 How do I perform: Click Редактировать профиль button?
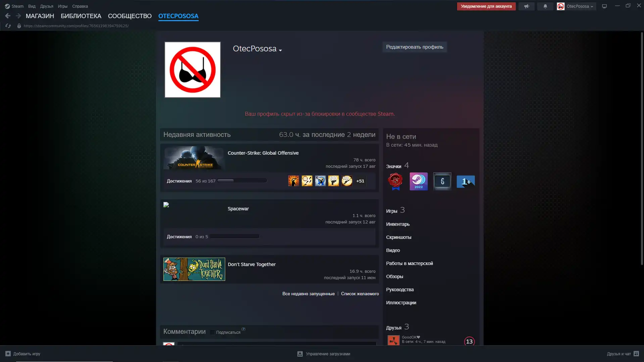click(x=414, y=47)
